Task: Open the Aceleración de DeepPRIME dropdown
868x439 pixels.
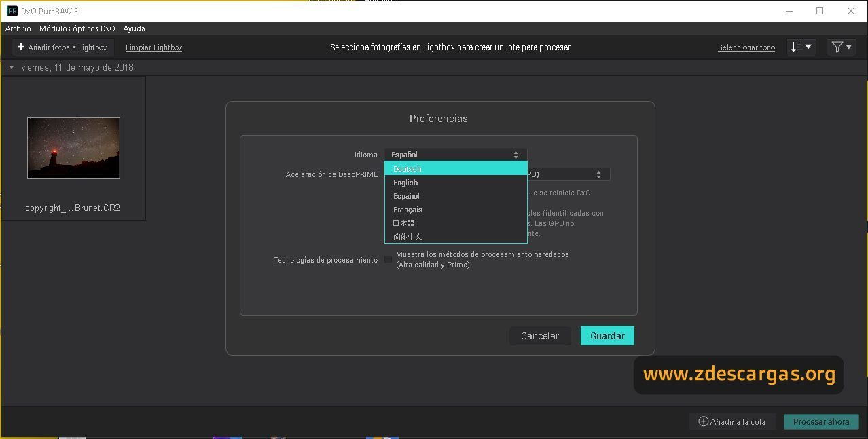Action: (568, 174)
